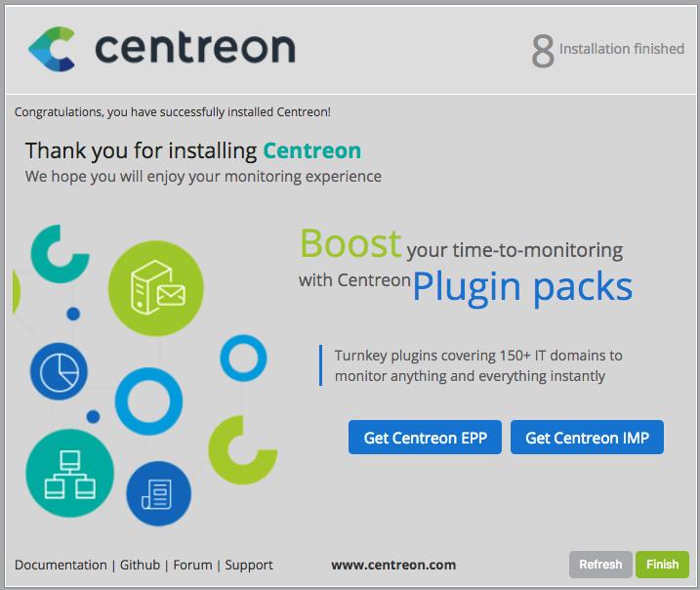This screenshot has width=700, height=590.
Task: Click the Plugin packs heading text
Action: [522, 287]
